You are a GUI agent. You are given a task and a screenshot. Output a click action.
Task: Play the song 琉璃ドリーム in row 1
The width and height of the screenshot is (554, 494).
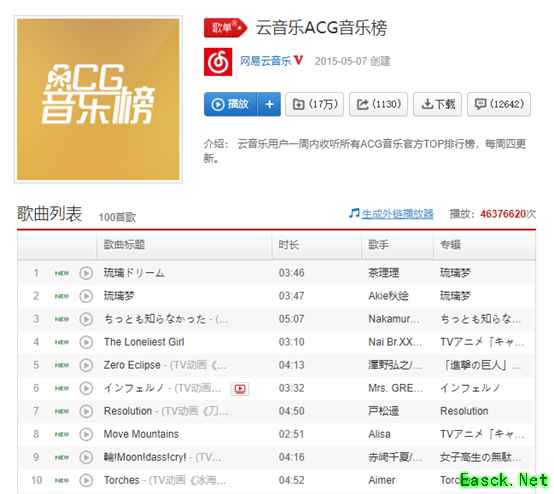tap(86, 273)
